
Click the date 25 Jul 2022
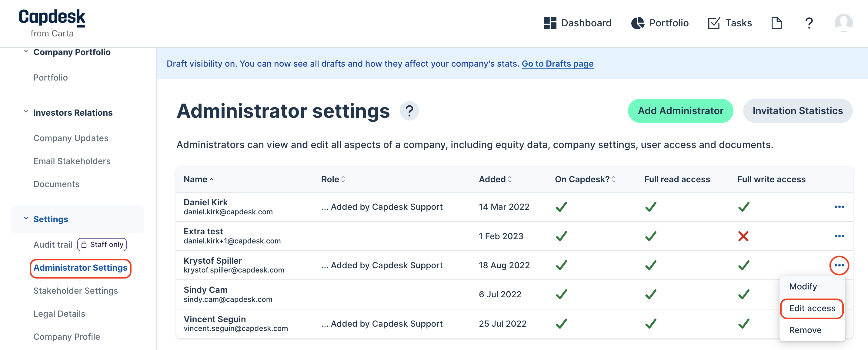tap(502, 323)
